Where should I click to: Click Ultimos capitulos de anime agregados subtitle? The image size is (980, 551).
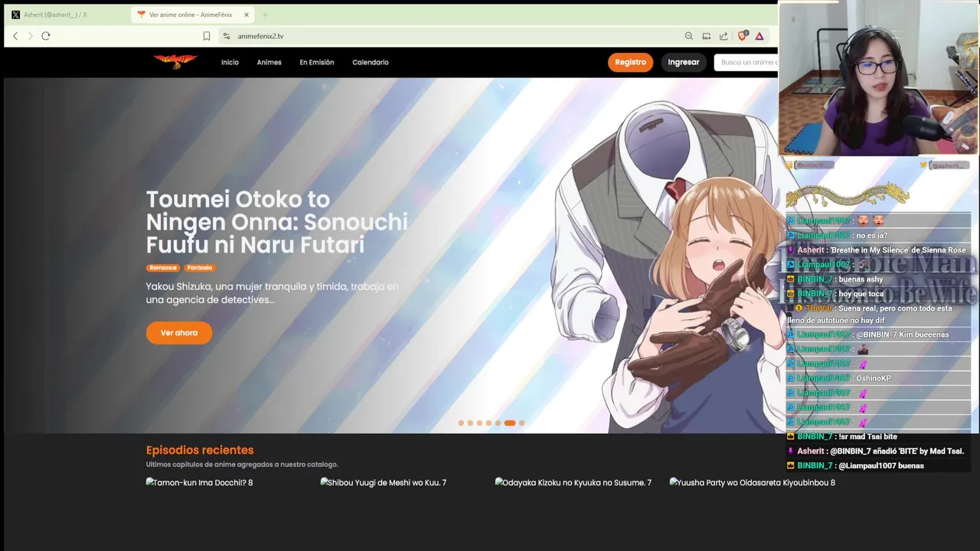pos(242,465)
